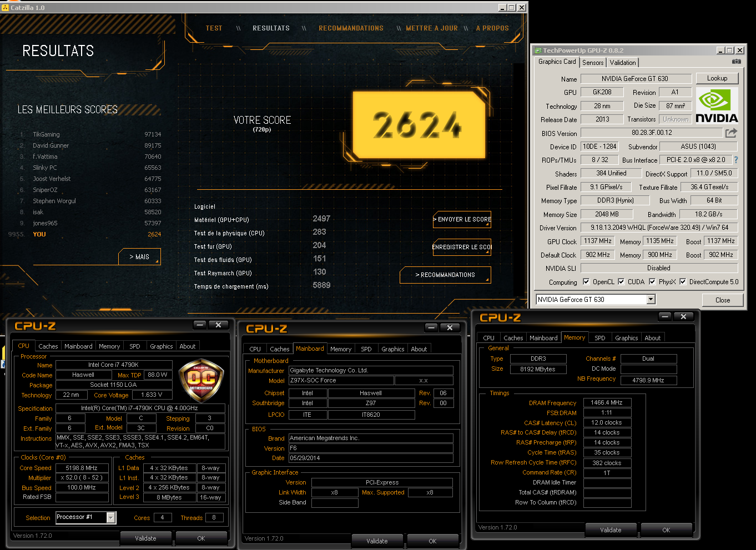Click Validate in the right CPU-Z window

(611, 530)
